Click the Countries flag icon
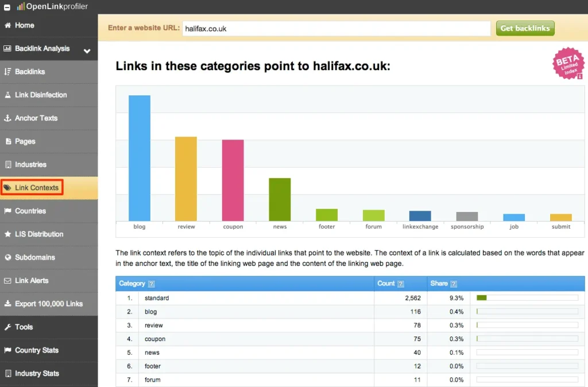The width and height of the screenshot is (588, 387). click(x=7, y=211)
